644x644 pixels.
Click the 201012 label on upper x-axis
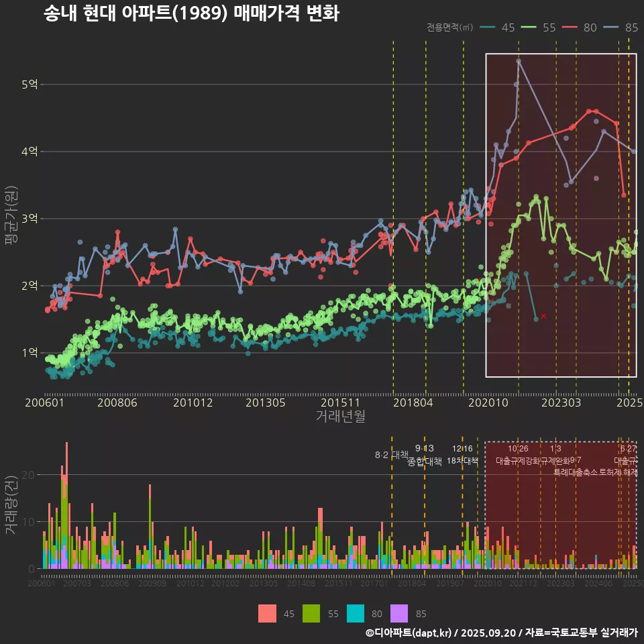tap(193, 403)
